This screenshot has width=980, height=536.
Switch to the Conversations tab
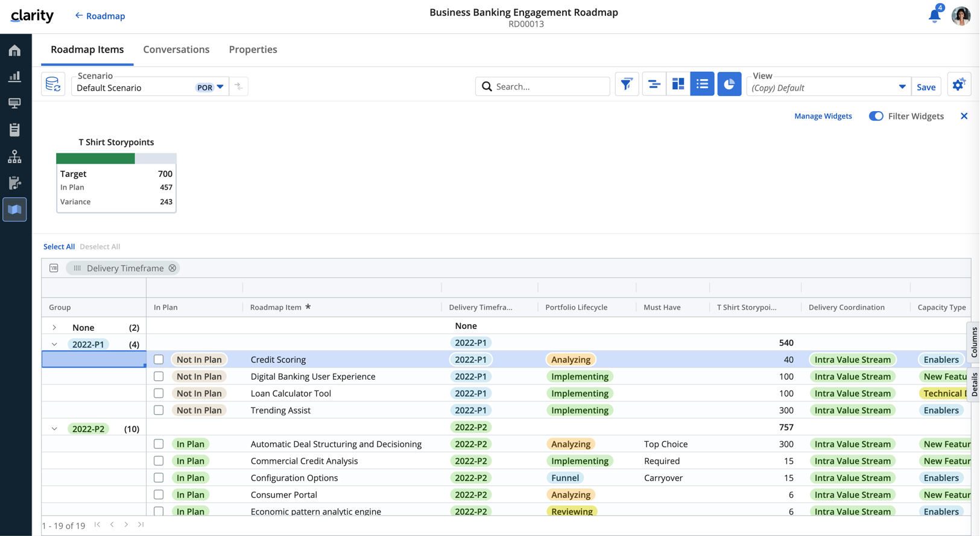(176, 49)
